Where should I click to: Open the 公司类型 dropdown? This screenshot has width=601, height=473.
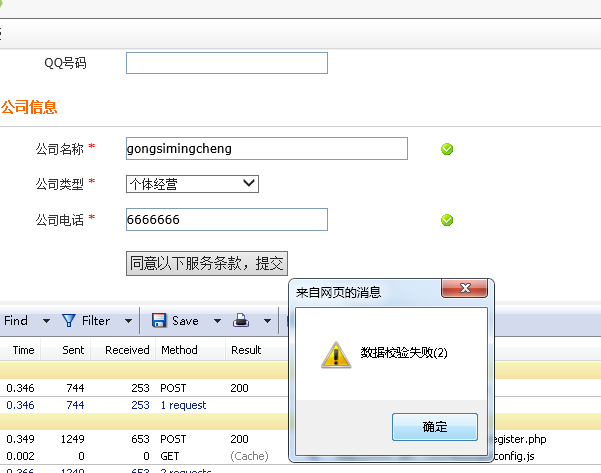tap(192, 184)
